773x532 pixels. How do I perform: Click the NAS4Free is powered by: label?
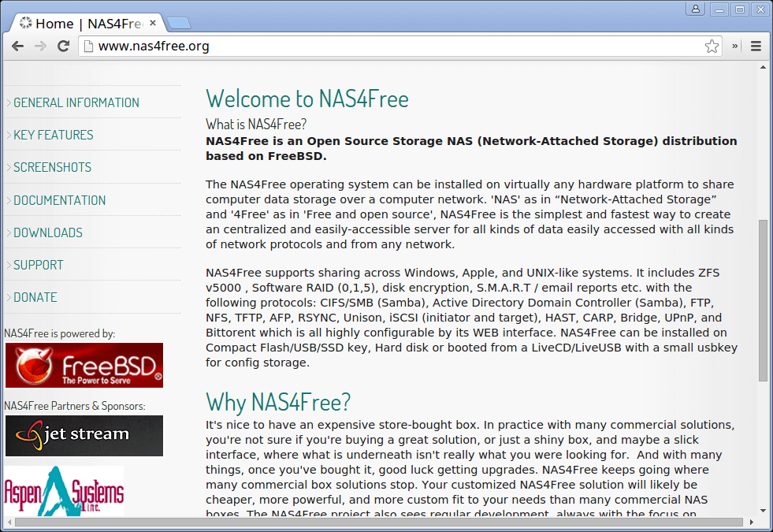pyautogui.click(x=60, y=333)
